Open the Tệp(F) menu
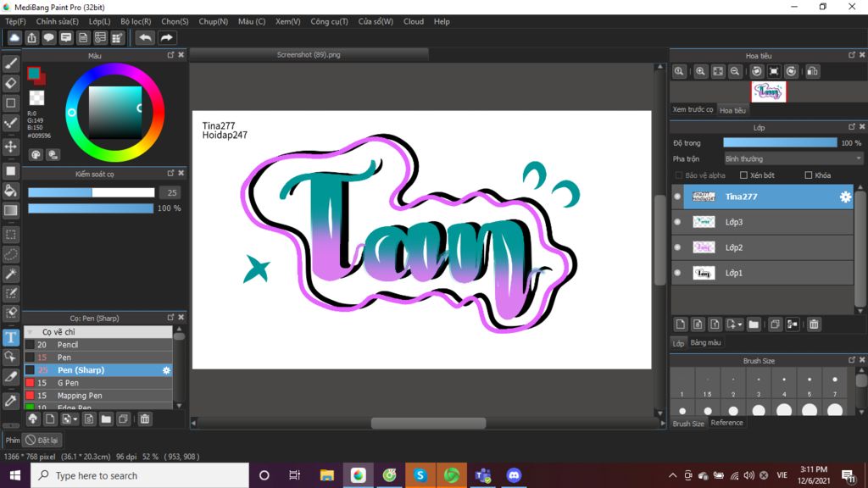 (15, 21)
